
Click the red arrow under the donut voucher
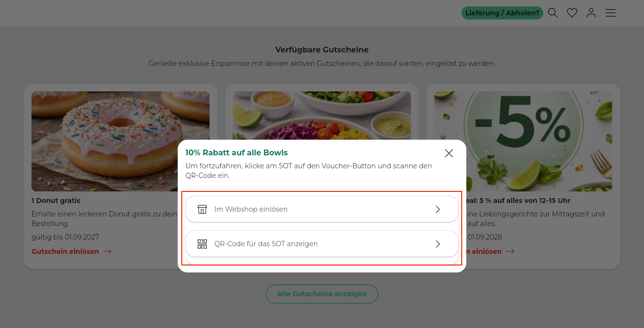coord(107,252)
